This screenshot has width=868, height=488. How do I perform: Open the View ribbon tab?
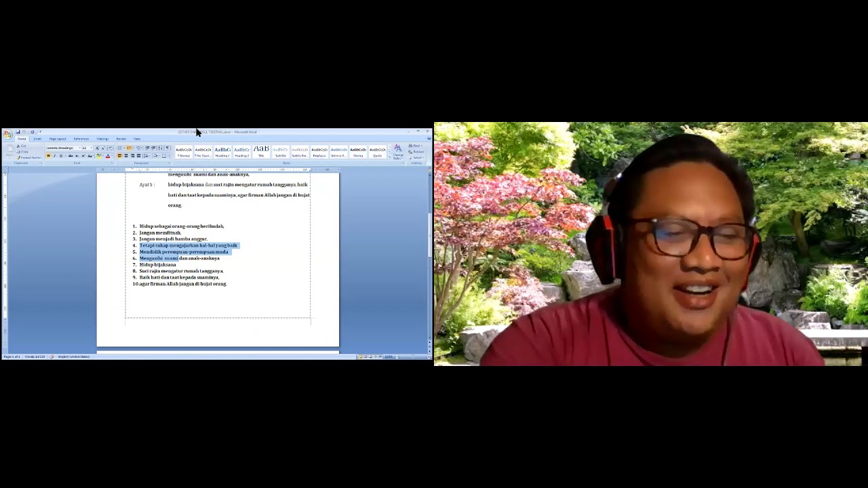(137, 139)
